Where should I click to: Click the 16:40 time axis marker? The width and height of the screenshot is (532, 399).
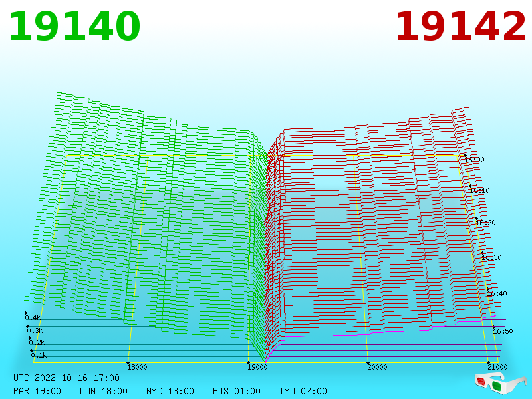point(497,293)
